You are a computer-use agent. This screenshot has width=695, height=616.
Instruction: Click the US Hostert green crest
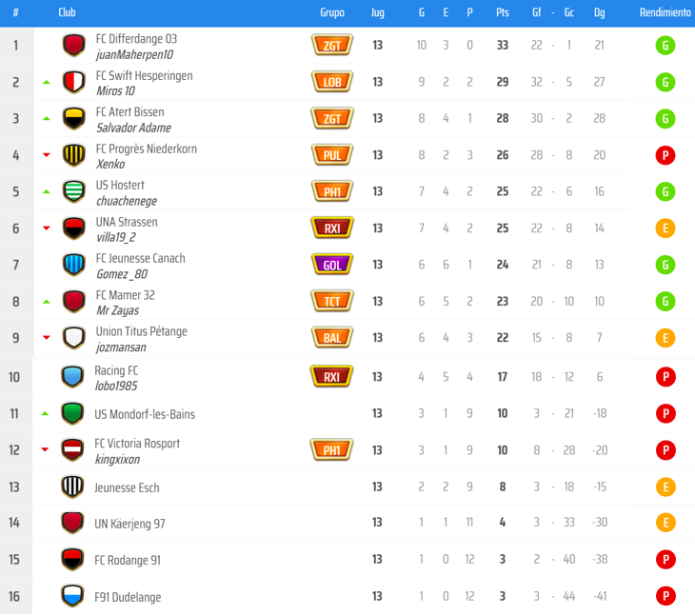(x=73, y=191)
